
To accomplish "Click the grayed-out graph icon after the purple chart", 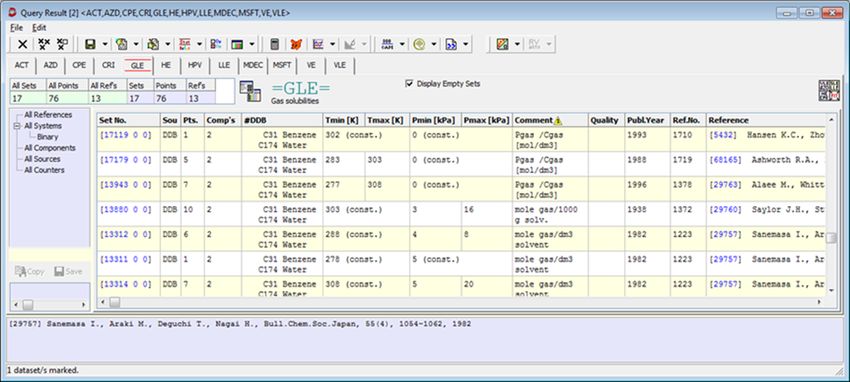I will click(350, 44).
